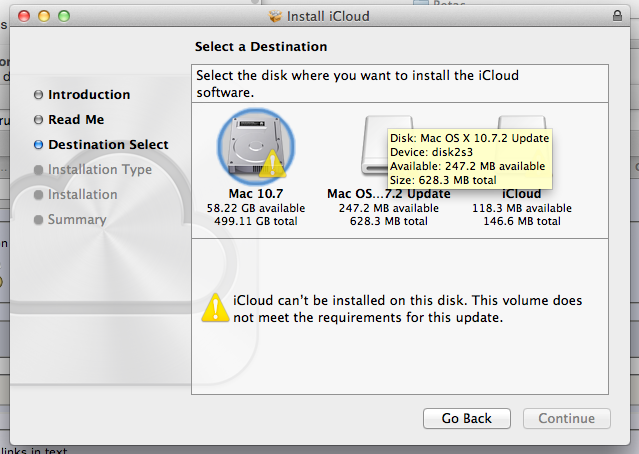
Task: Click the '146.6 MB total' text
Action: point(522,221)
